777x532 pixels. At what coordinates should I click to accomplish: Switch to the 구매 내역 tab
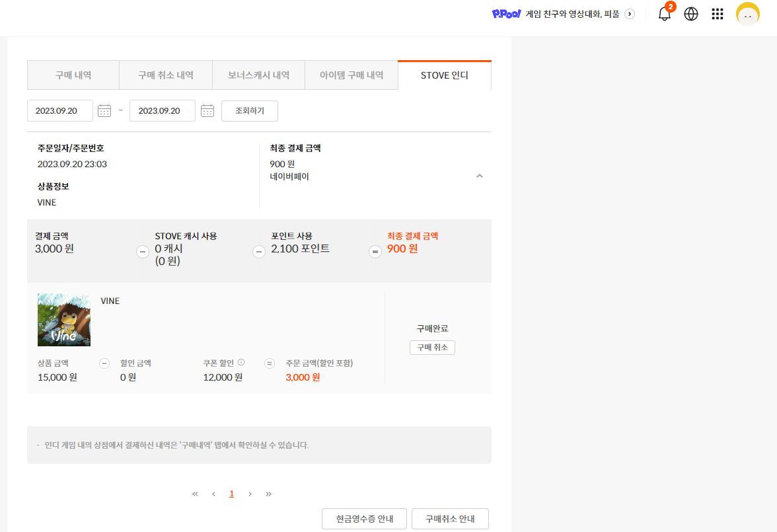point(73,75)
